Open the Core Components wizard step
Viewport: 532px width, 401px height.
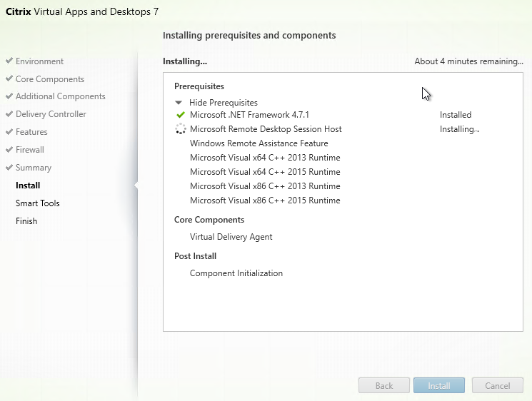tap(50, 79)
